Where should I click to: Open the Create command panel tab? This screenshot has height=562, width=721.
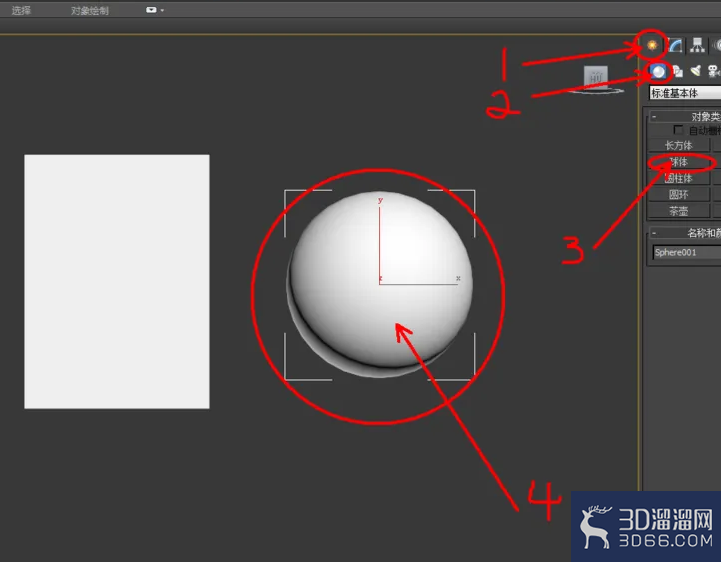point(652,45)
